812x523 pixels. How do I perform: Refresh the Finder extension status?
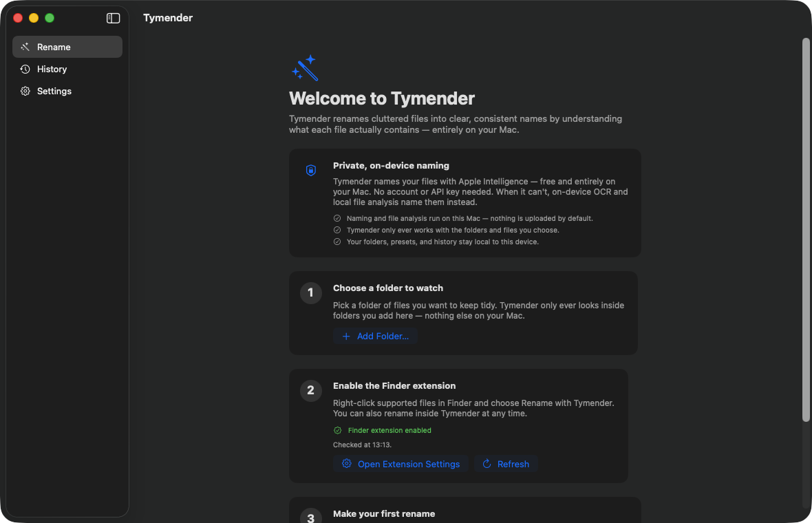[506, 464]
